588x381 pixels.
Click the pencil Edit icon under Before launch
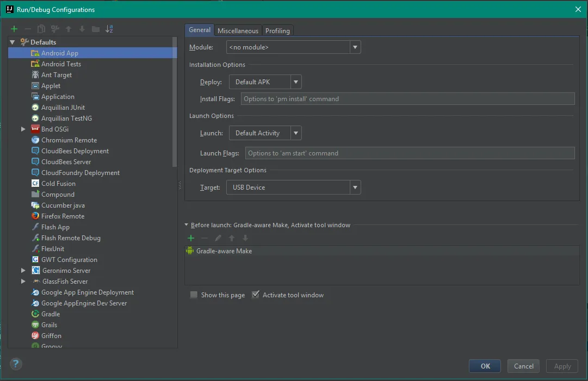218,238
